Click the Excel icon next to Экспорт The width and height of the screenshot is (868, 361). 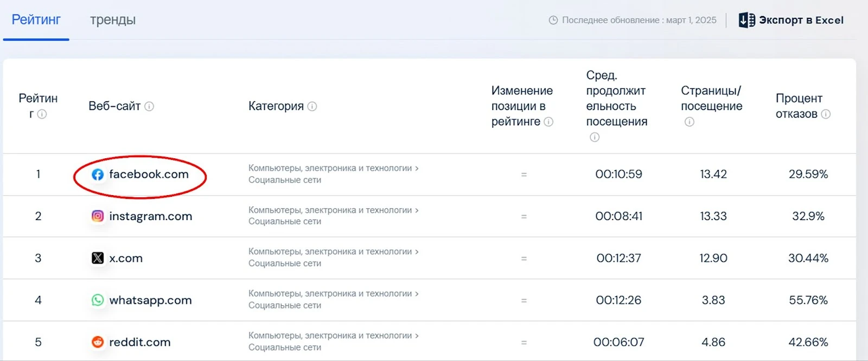(747, 20)
